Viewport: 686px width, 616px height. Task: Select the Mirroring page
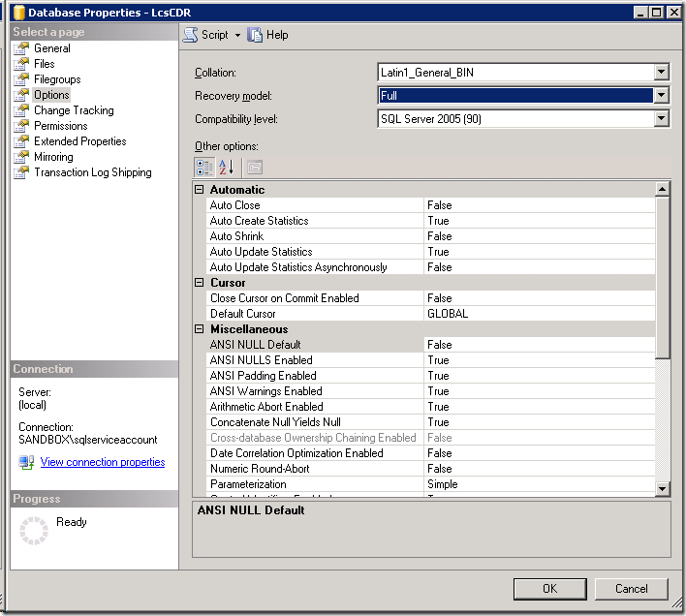pyautogui.click(x=53, y=157)
